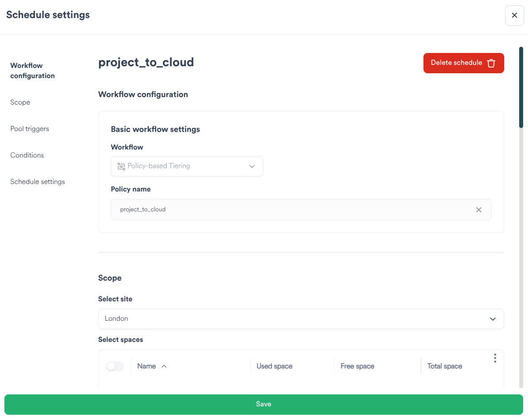Click the trash icon on Delete schedule
Viewport: 528px width, 420px height.
point(491,63)
